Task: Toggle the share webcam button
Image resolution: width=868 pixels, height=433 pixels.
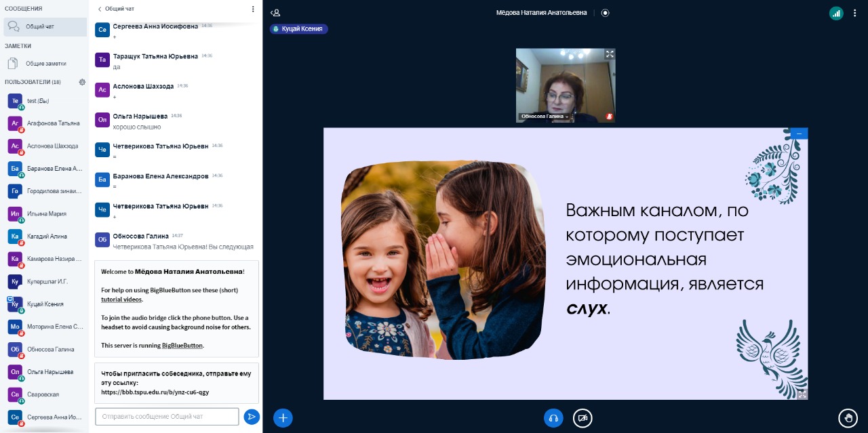Action: pos(583,417)
